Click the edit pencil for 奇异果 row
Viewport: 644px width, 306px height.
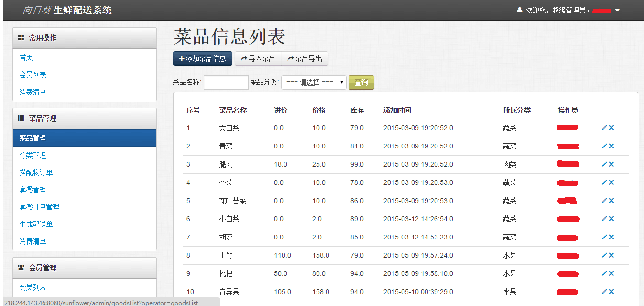(x=604, y=292)
